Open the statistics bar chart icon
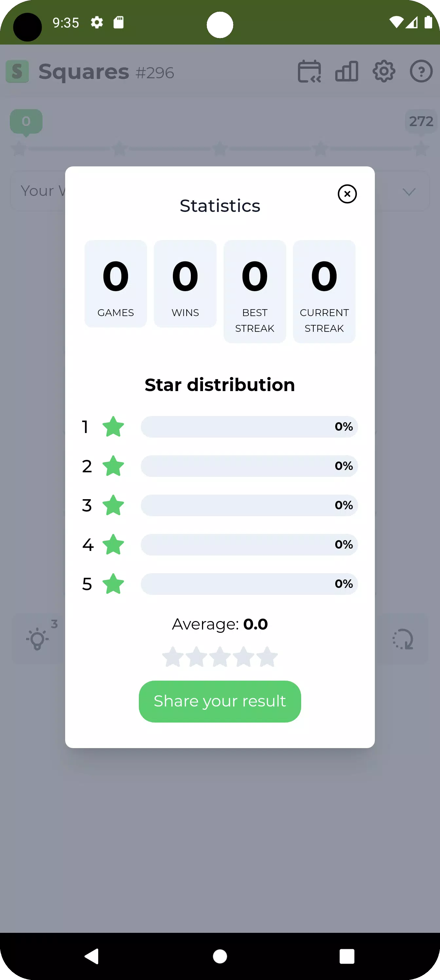Image resolution: width=440 pixels, height=980 pixels. [346, 71]
